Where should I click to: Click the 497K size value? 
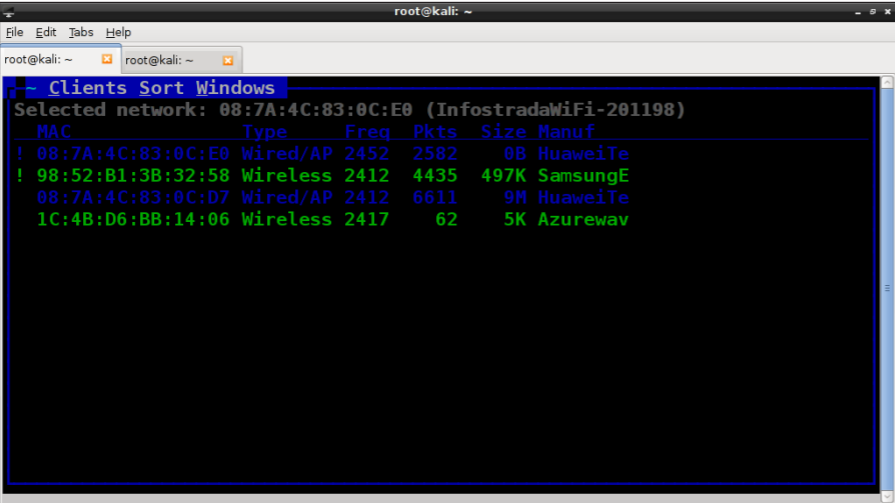click(x=503, y=175)
